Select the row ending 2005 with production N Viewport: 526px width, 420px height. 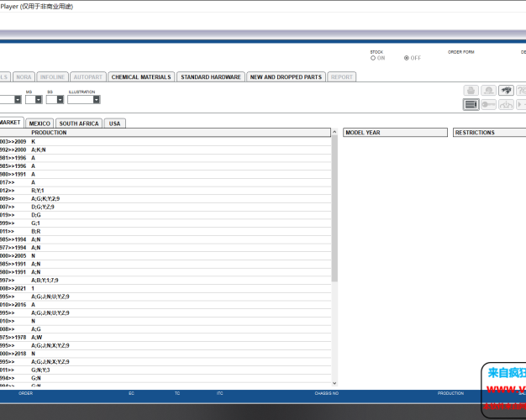166,256
